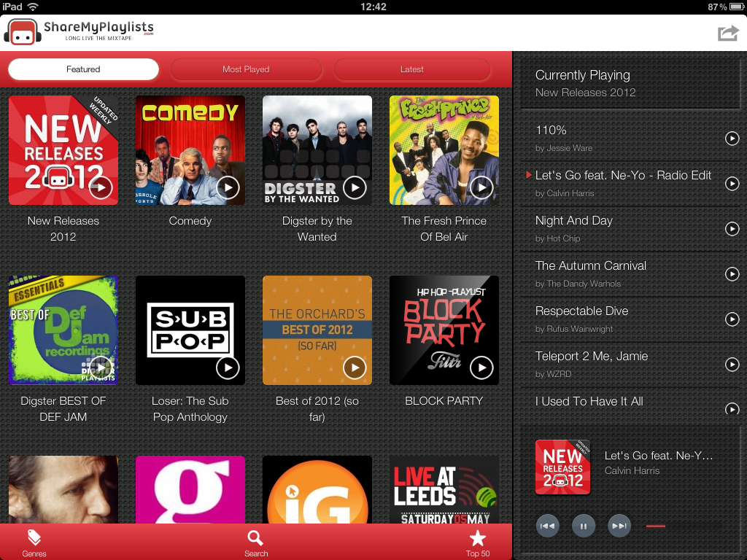Skip to next track
The image size is (747, 560).
[x=619, y=526]
